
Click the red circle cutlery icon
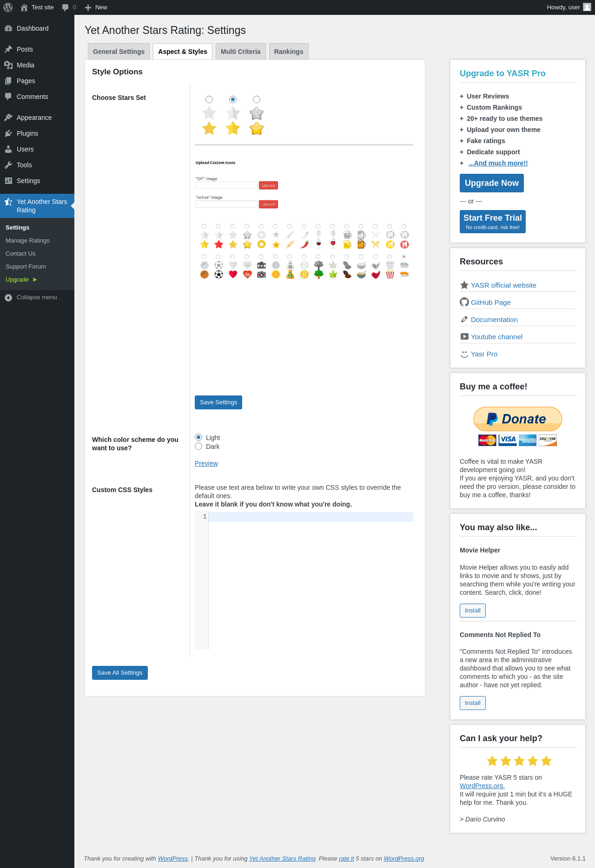click(x=404, y=244)
